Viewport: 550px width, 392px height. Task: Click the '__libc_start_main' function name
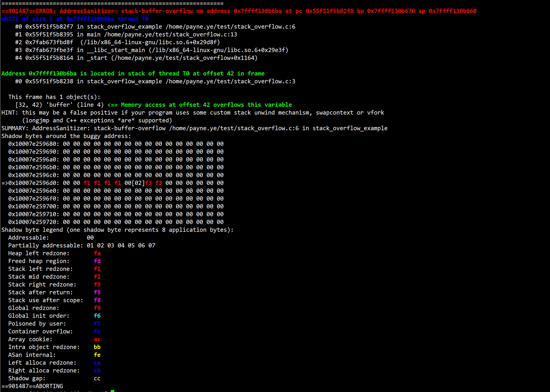[116, 50]
